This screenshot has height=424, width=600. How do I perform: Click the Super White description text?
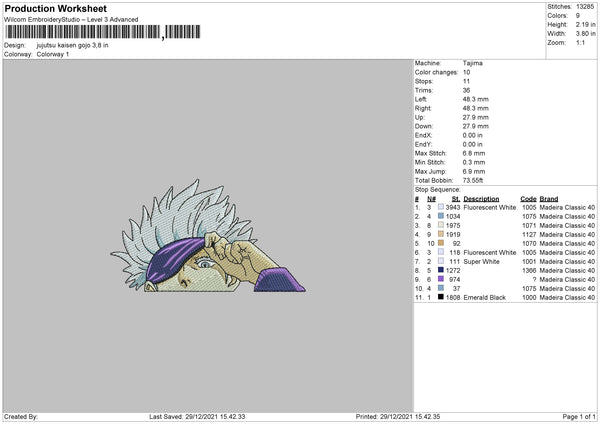tap(481, 261)
